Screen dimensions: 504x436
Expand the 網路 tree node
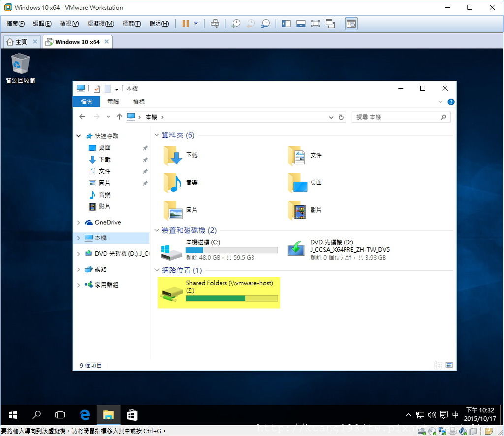[x=78, y=269]
